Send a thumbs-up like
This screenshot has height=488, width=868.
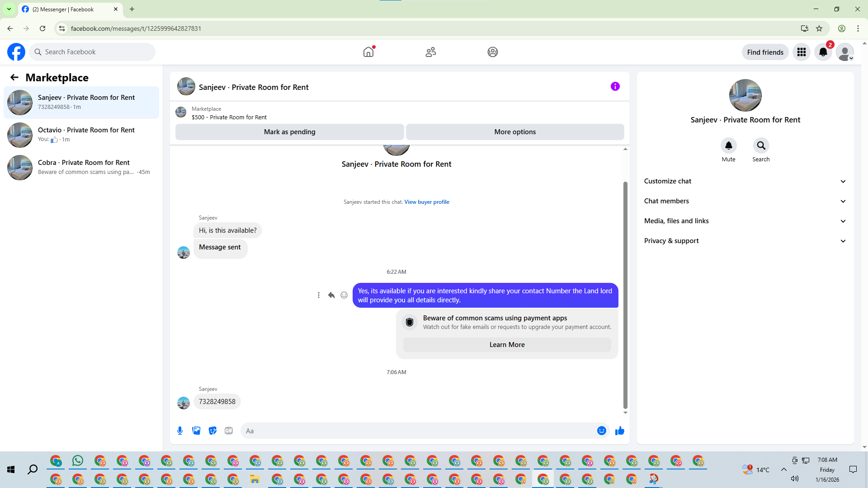(619, 431)
